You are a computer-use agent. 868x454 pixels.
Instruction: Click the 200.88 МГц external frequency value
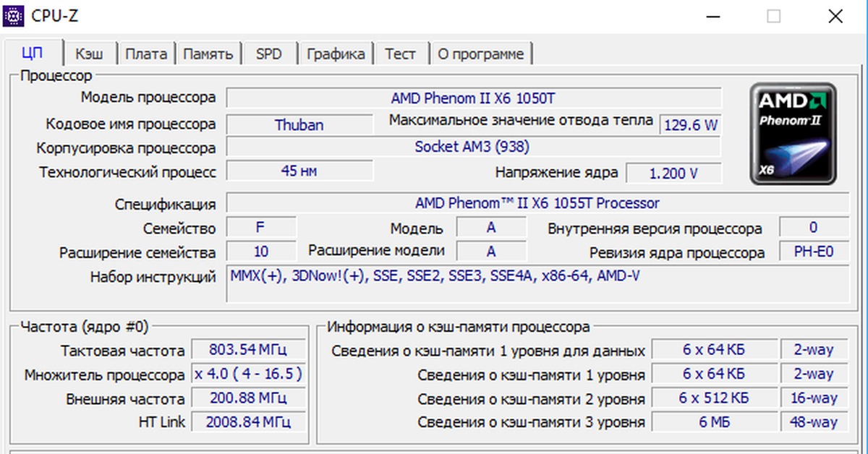point(249,398)
